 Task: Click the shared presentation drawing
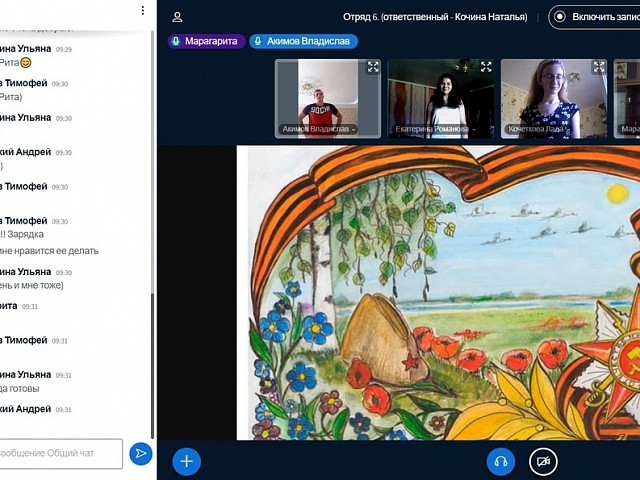438,293
